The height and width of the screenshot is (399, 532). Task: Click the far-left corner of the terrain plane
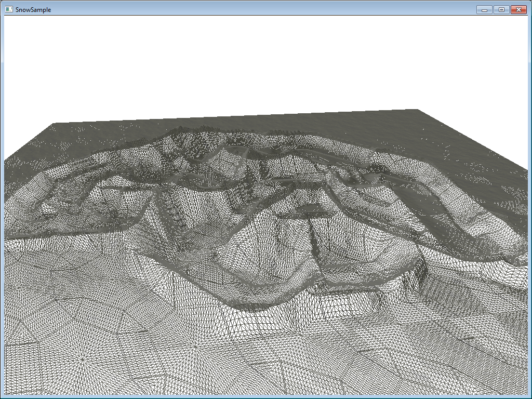coord(55,125)
